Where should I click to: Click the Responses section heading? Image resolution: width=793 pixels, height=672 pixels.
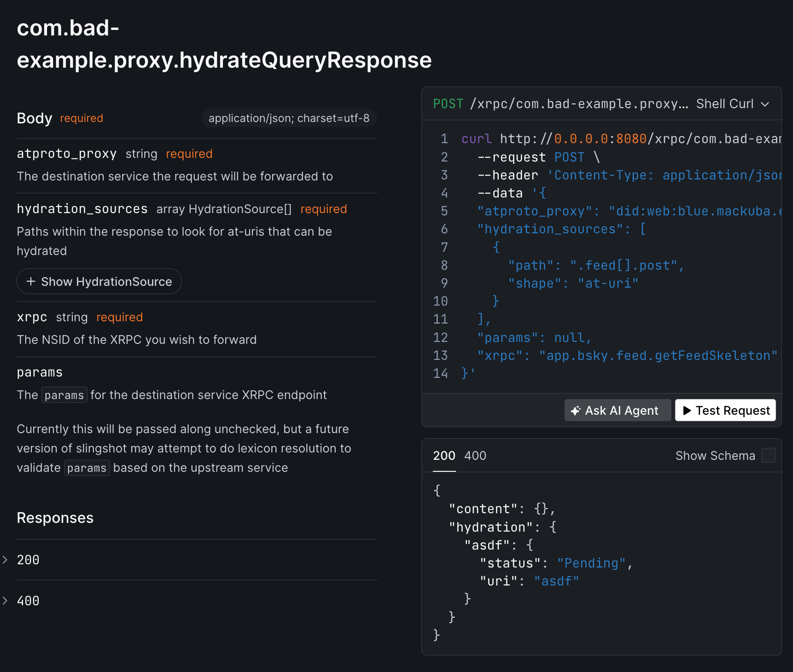pos(55,518)
